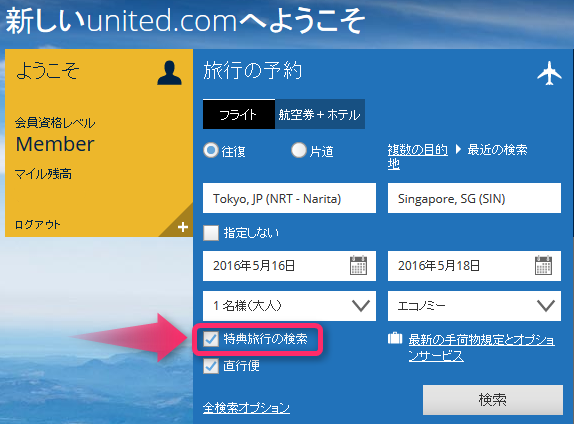Open エコノミー cabin class dropdown
Viewport: 574px width, 424px height.
coord(474,306)
